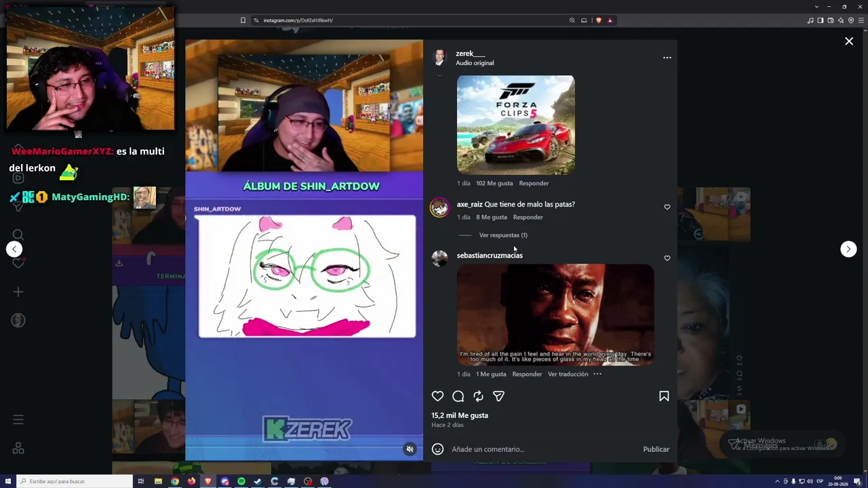Translate sebastiancruzmacias's comment with Ver traducción
The width and height of the screenshot is (868, 488).
click(568, 374)
